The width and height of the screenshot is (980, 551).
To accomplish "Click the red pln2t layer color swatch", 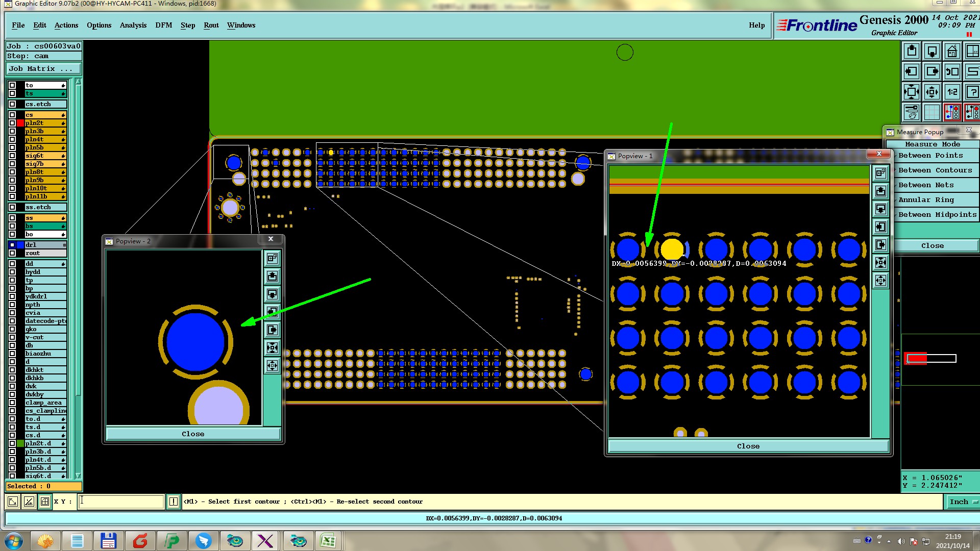I will (x=20, y=123).
